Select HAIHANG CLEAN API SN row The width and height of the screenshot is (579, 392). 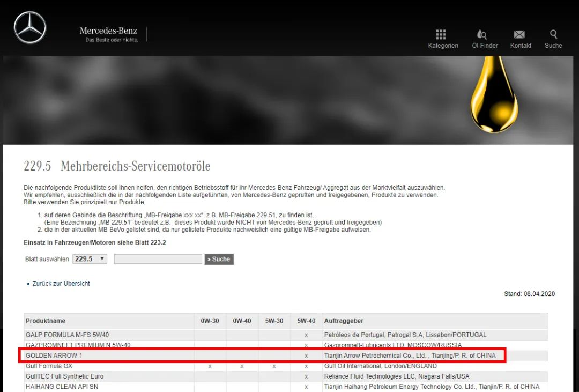pyautogui.click(x=286, y=387)
